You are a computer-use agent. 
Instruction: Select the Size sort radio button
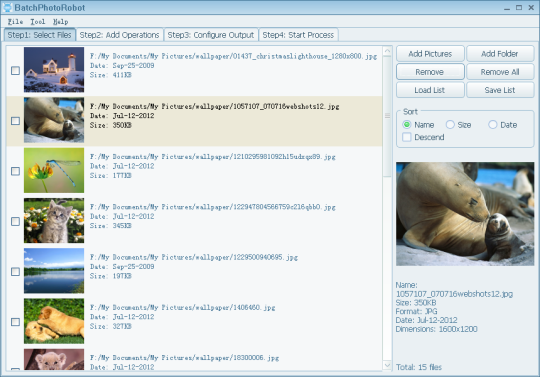450,125
